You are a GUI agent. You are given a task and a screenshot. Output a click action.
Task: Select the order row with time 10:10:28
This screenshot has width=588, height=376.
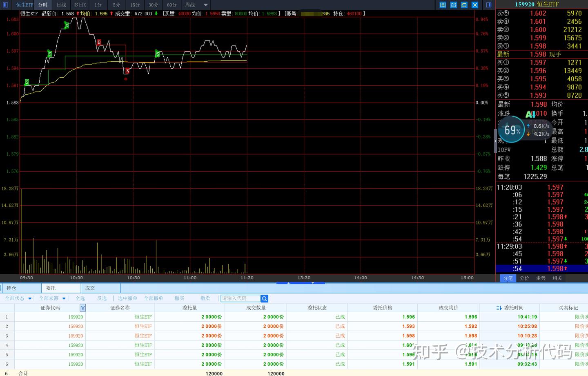click(x=294, y=336)
